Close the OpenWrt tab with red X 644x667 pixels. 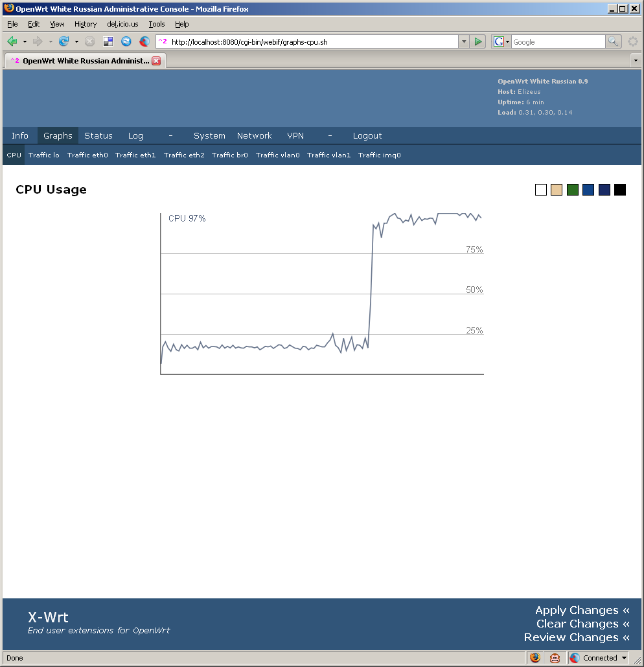point(157,61)
